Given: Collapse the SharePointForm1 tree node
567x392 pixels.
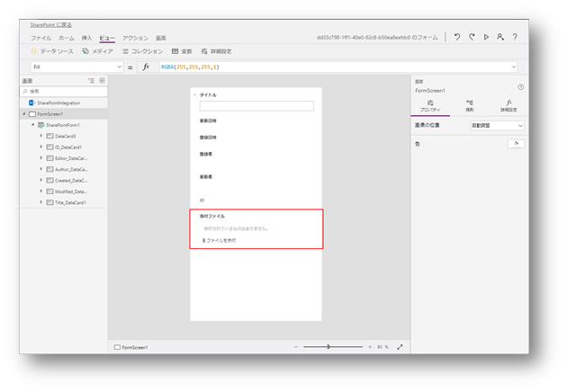Looking at the screenshot, I should [x=33, y=125].
